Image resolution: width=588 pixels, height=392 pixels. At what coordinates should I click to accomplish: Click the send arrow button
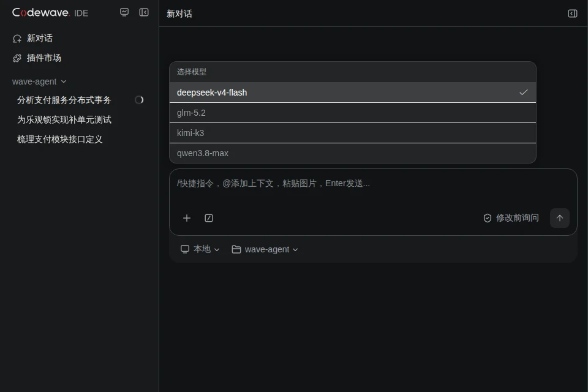(x=559, y=218)
